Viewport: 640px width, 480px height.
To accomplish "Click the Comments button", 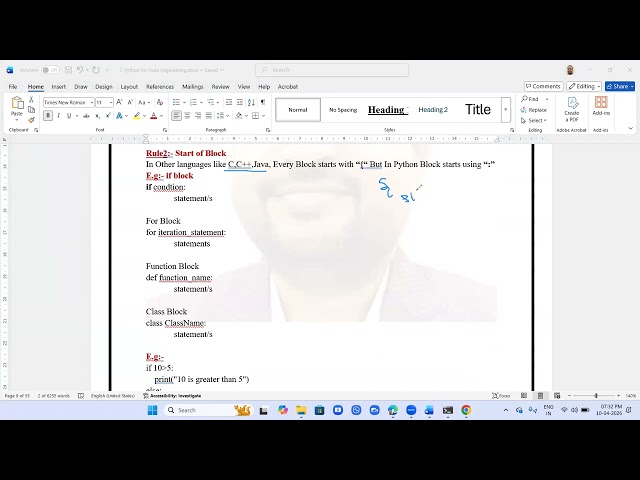I will click(x=543, y=87).
